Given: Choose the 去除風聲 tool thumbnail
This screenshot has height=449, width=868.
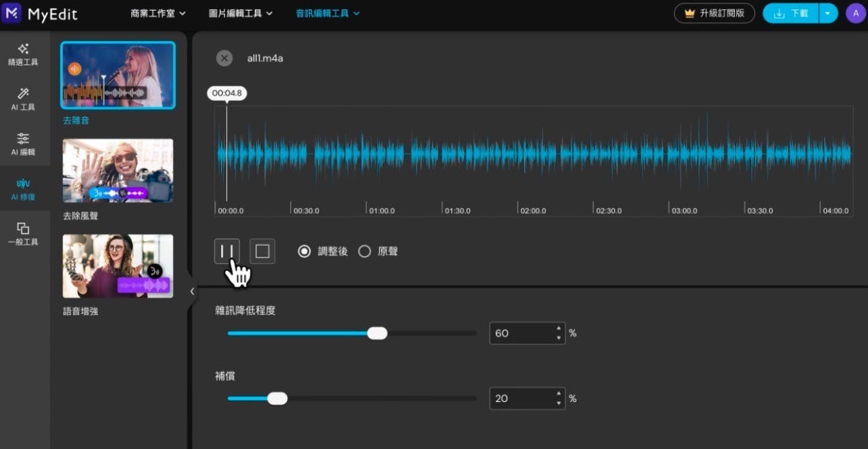Looking at the screenshot, I should tap(118, 171).
